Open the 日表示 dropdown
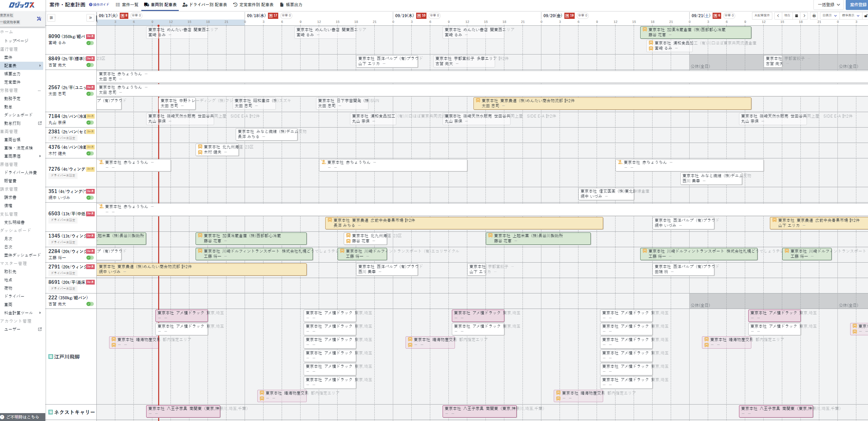 coord(830,15)
